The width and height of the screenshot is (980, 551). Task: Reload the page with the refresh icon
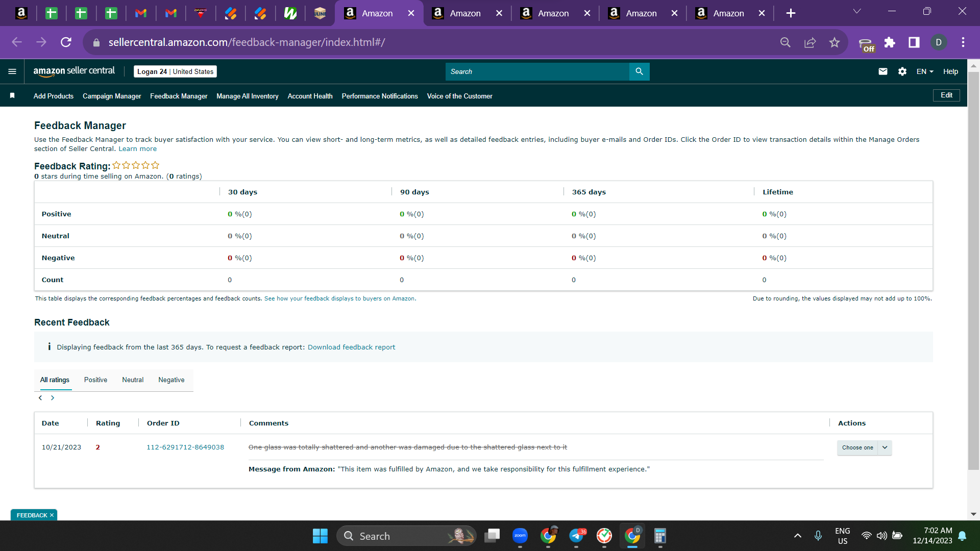pos(66,42)
